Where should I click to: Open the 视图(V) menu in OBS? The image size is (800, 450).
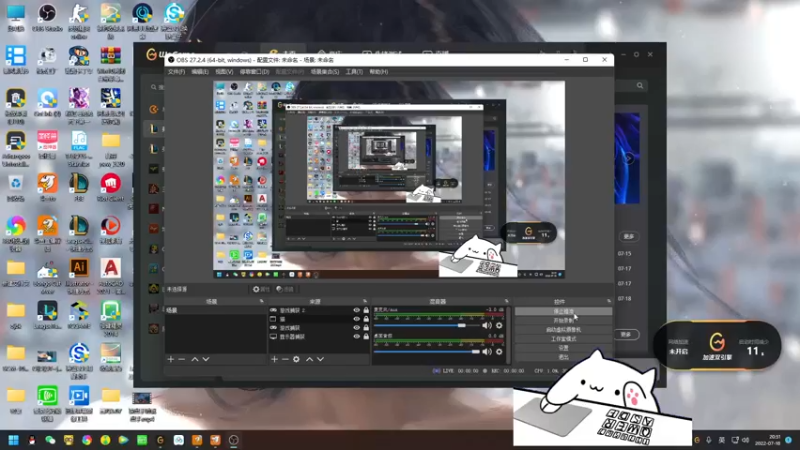coord(224,72)
